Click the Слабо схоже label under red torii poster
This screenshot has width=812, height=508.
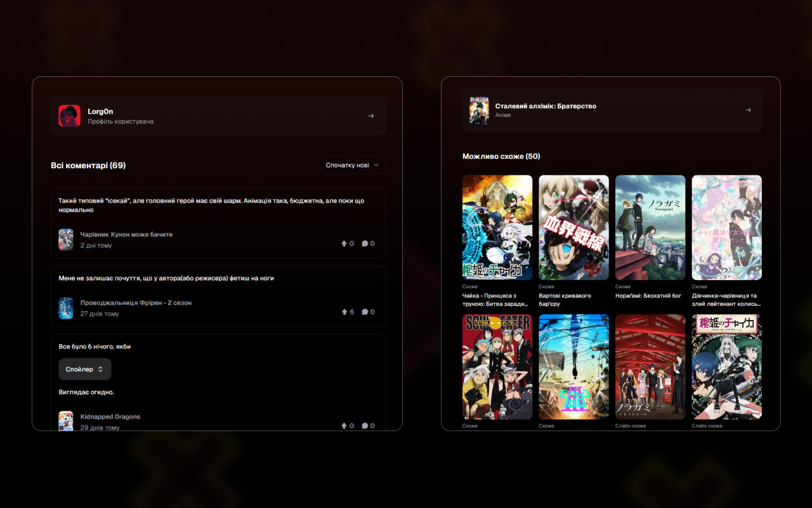point(631,425)
